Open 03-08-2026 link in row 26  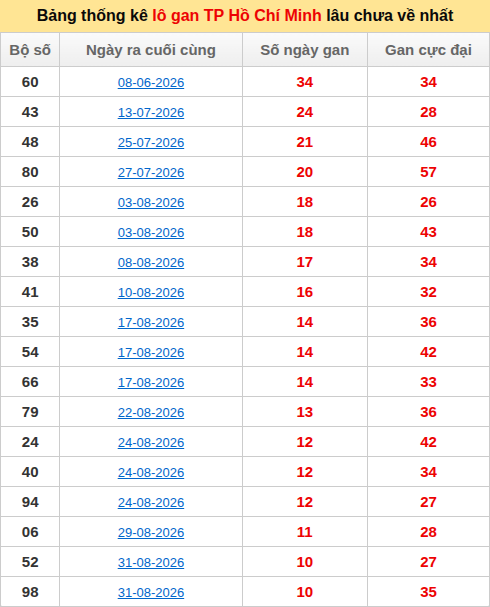click(x=151, y=202)
